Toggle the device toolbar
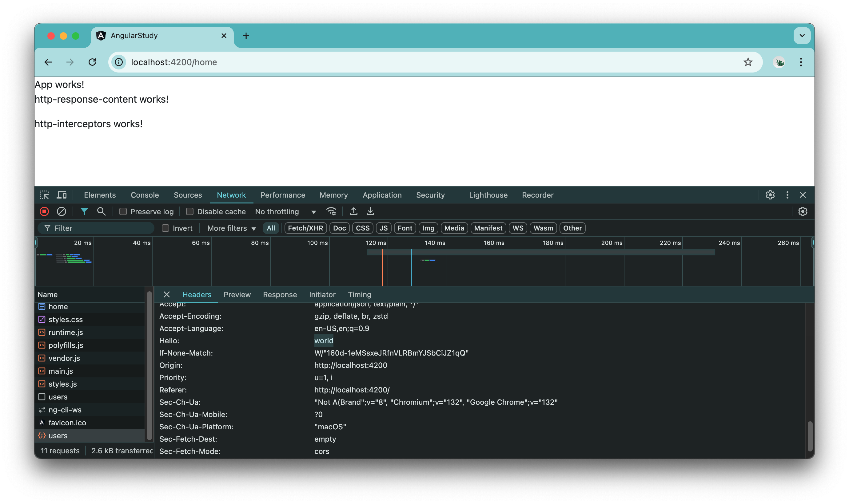 (62, 195)
